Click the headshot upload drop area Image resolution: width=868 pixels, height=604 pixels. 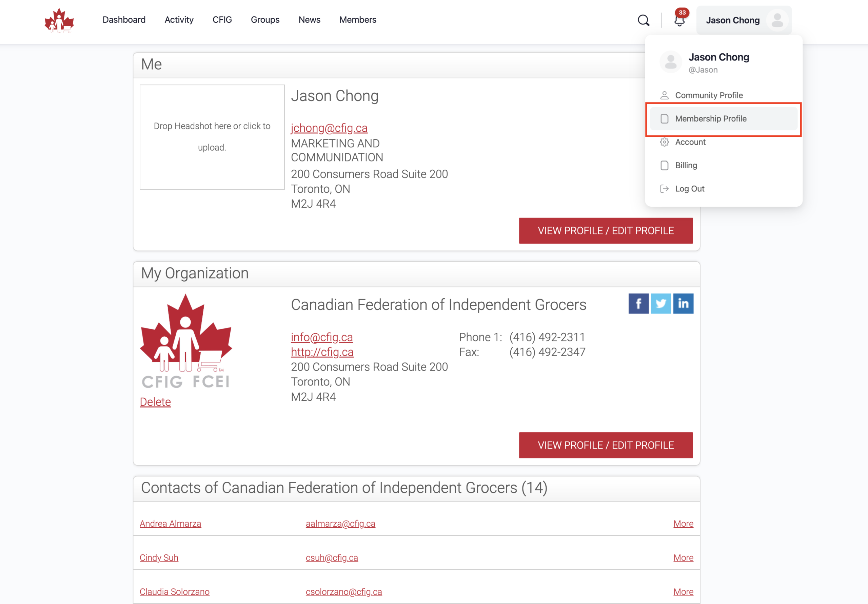(x=212, y=137)
